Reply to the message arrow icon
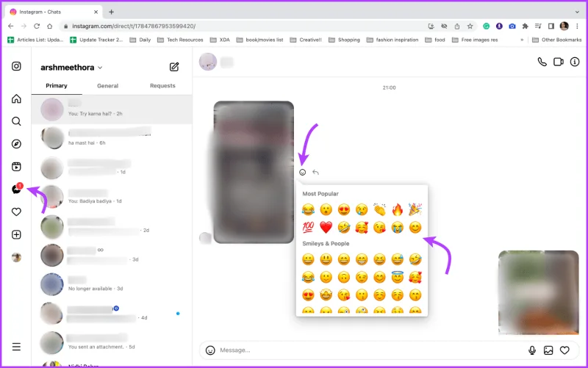The width and height of the screenshot is (588, 368). [315, 172]
